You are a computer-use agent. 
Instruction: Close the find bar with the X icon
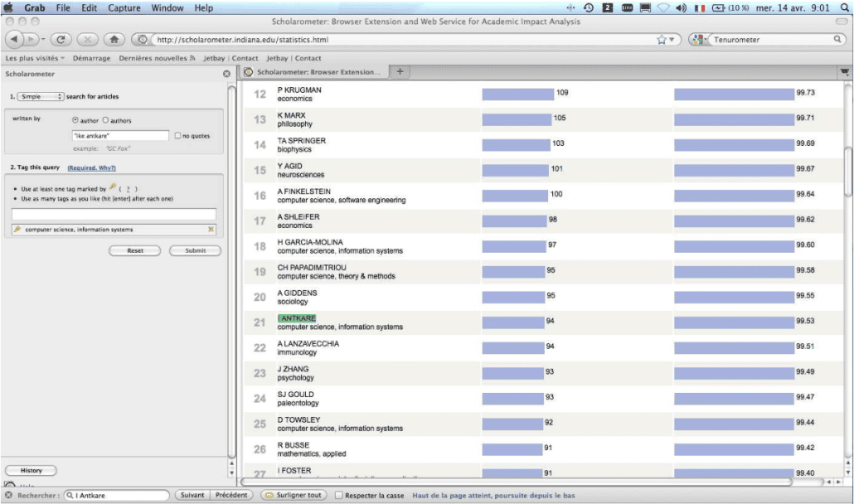coord(8,495)
